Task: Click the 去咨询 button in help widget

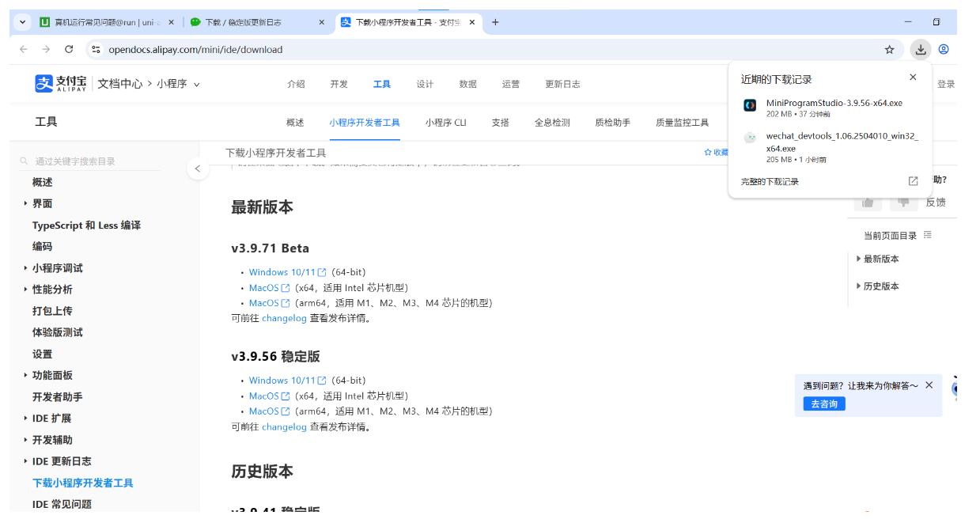Action: click(x=824, y=404)
